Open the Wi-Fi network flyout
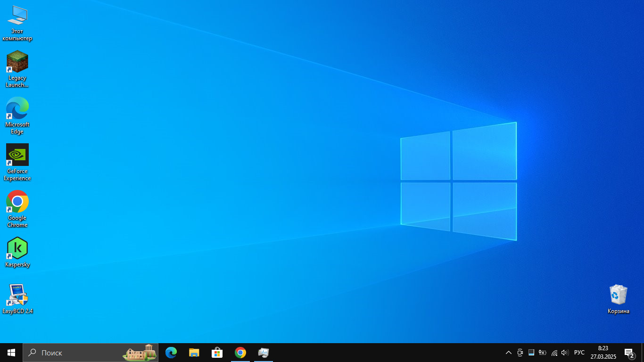Screen dimensions: 644x362 (x=554, y=353)
